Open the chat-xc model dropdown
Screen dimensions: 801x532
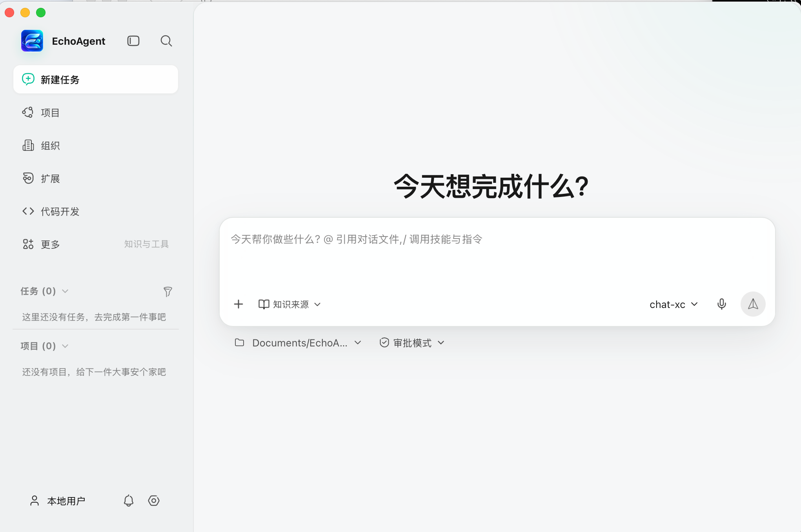[x=674, y=304]
